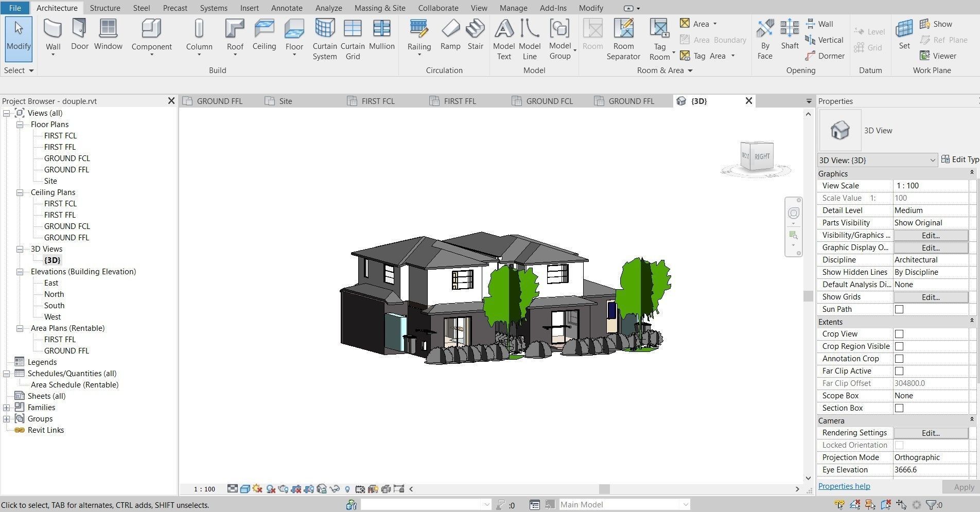Viewport: 980px width, 512px height.
Task: Click the Unlocked 3D View house icon
Action: (x=322, y=489)
